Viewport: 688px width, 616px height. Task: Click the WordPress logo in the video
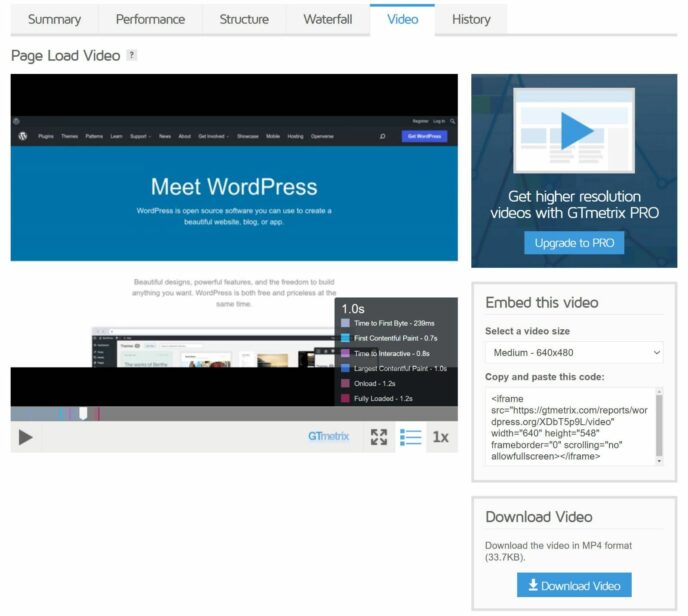(23, 136)
